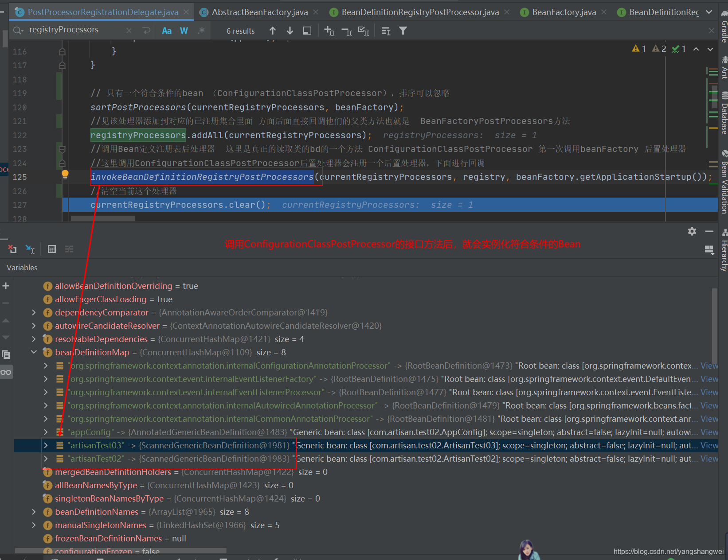Screen dimensions: 728x560
Task: Click View link for artisanTest02 entry
Action: coord(709,459)
